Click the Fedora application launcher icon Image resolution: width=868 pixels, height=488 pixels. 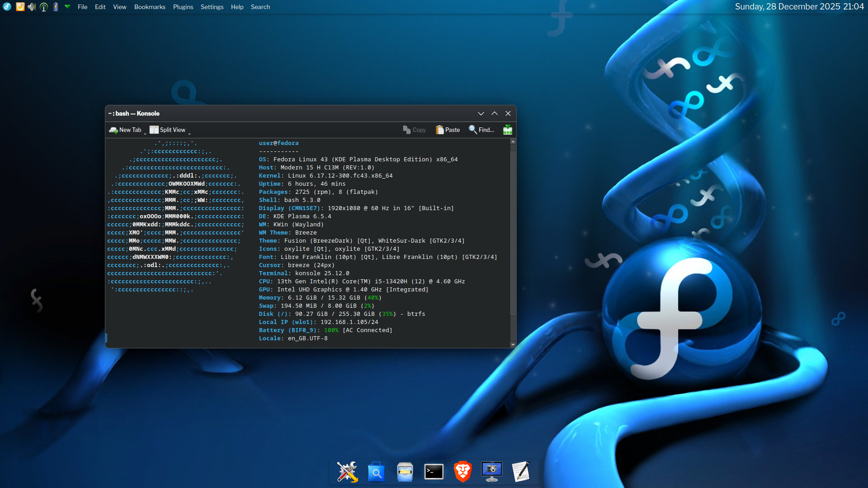coord(7,7)
